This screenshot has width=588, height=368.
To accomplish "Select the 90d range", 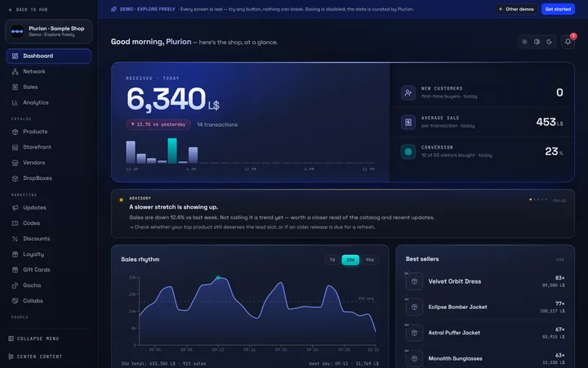I will click(370, 260).
